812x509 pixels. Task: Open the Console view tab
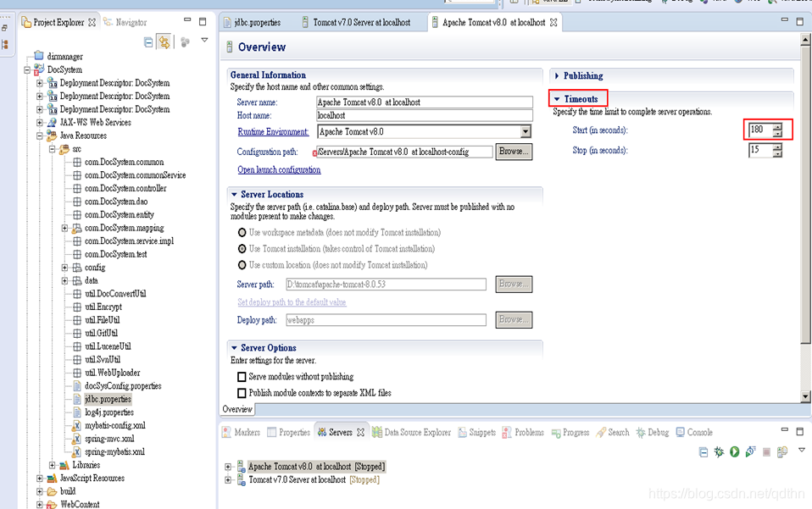[x=694, y=432]
